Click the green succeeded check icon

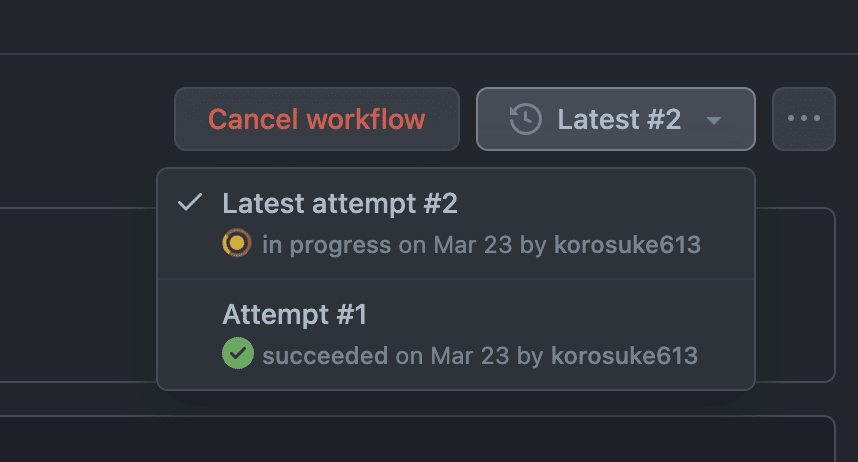(238, 354)
